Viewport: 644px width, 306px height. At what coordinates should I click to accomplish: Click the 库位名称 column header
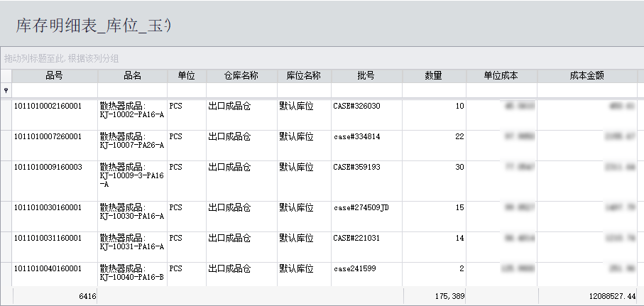(304, 76)
